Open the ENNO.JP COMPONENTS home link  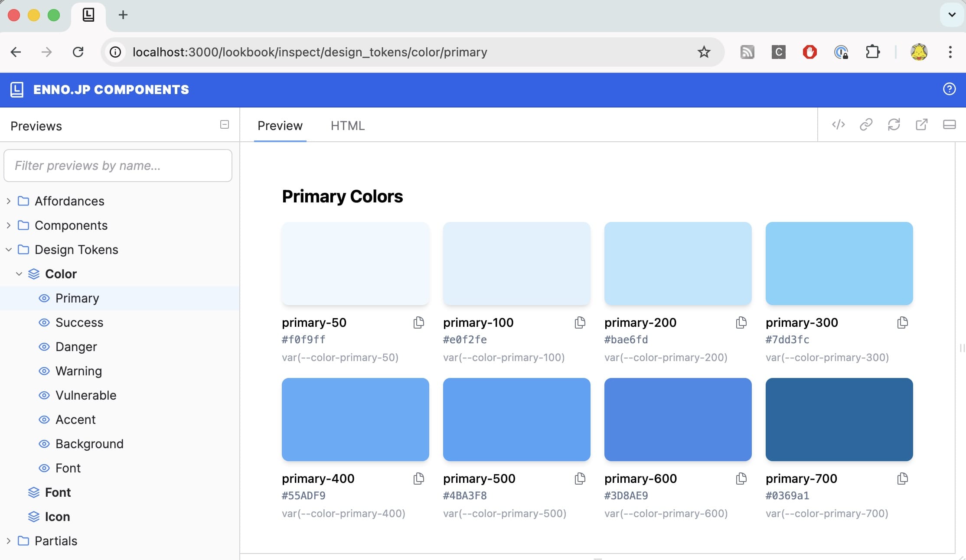pyautogui.click(x=111, y=90)
